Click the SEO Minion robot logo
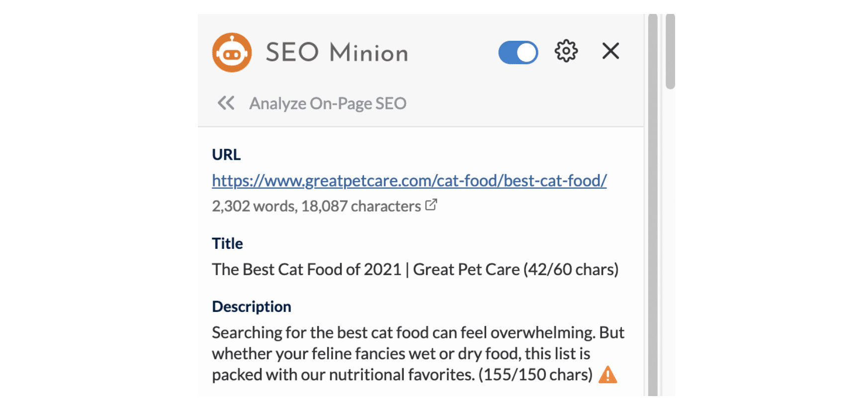This screenshot has height=411, width=868. tap(232, 52)
